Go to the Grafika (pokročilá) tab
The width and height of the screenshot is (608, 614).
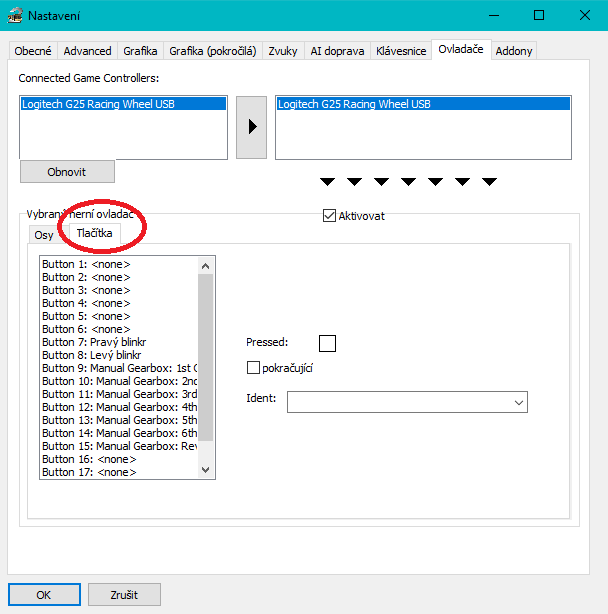[213, 50]
